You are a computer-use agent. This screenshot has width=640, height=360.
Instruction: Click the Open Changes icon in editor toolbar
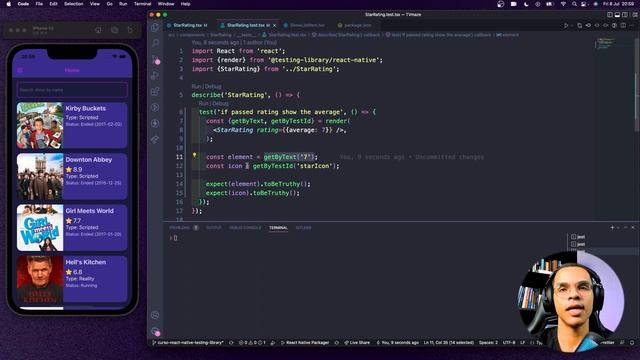tap(580, 25)
